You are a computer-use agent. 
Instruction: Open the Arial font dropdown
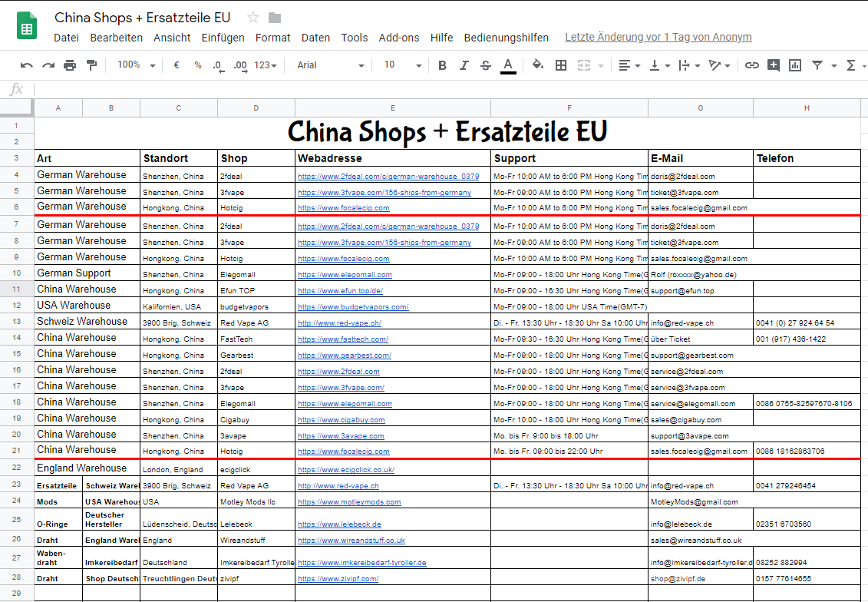(331, 65)
